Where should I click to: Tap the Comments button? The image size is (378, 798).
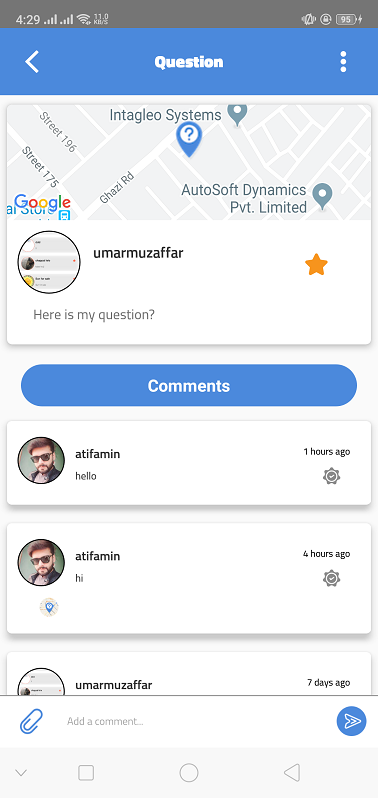189,385
